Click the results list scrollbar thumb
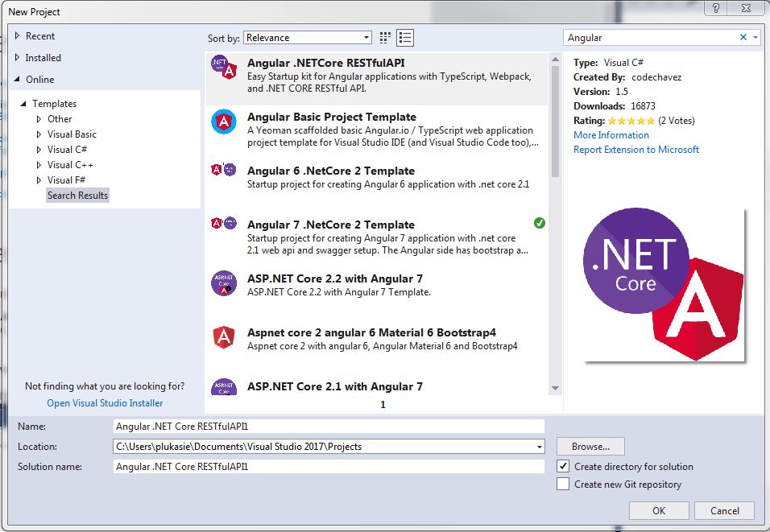The width and height of the screenshot is (770, 532). point(556,122)
